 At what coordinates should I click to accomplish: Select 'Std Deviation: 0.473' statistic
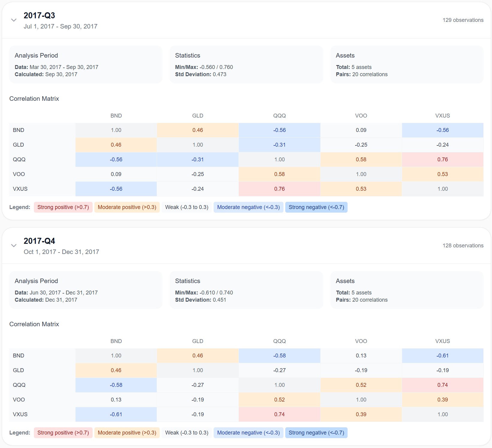(x=201, y=74)
